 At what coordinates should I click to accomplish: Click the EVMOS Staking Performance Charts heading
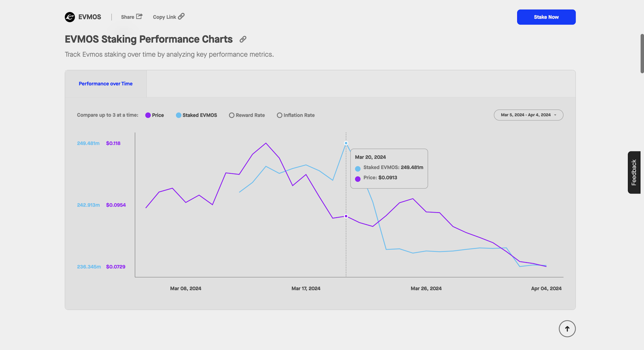click(149, 39)
